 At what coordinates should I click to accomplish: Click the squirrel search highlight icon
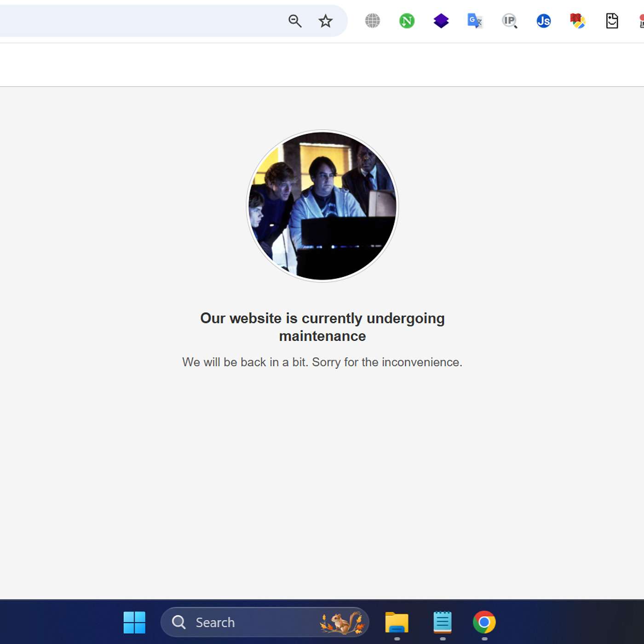pos(342,623)
